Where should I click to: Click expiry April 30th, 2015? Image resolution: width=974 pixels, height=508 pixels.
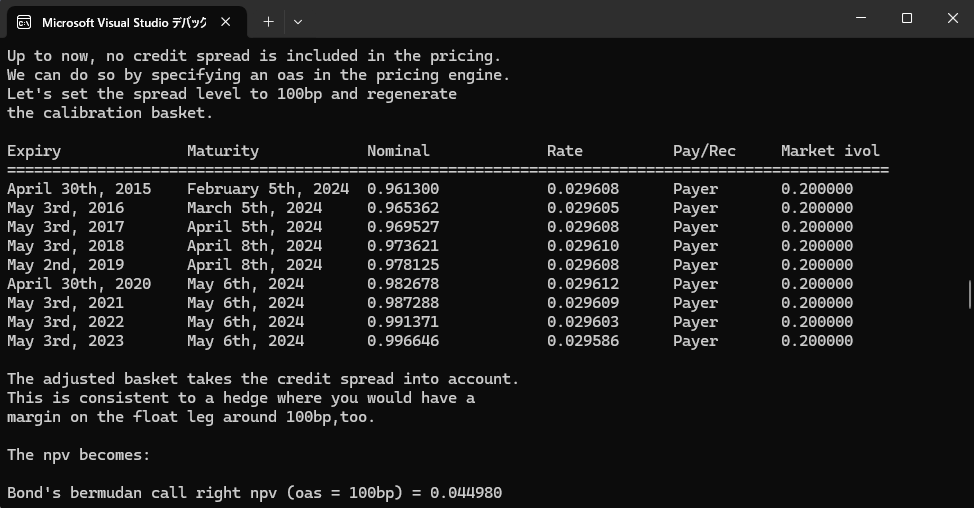[79, 189]
